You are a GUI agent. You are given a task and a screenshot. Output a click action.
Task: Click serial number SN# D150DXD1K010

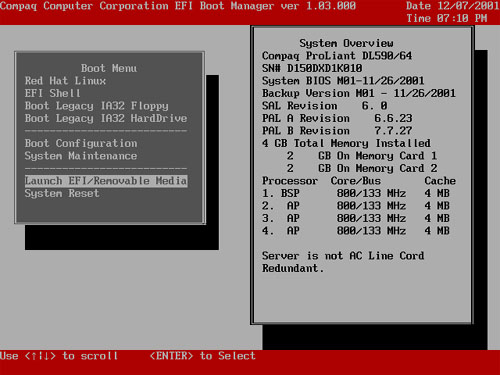coord(312,68)
